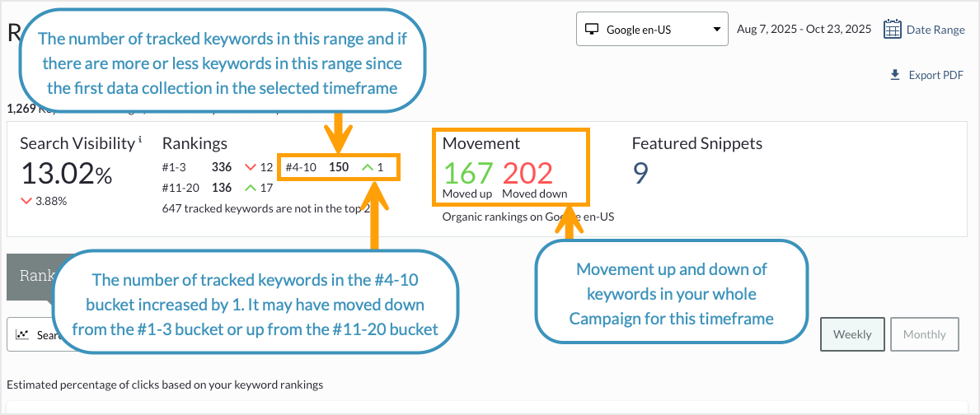The image size is (980, 415).
Task: Click green up arrow in #11-20 rankings row
Action: (x=251, y=188)
